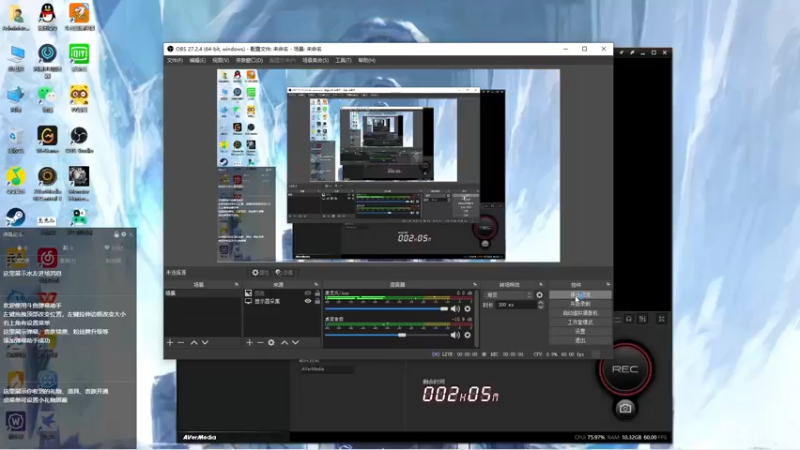
Task: Move scene down in Scenes panel
Action: click(x=205, y=342)
